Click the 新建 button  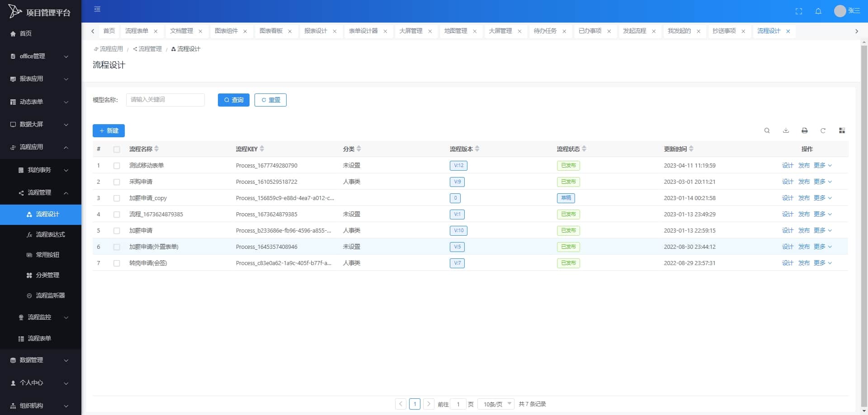(x=108, y=131)
